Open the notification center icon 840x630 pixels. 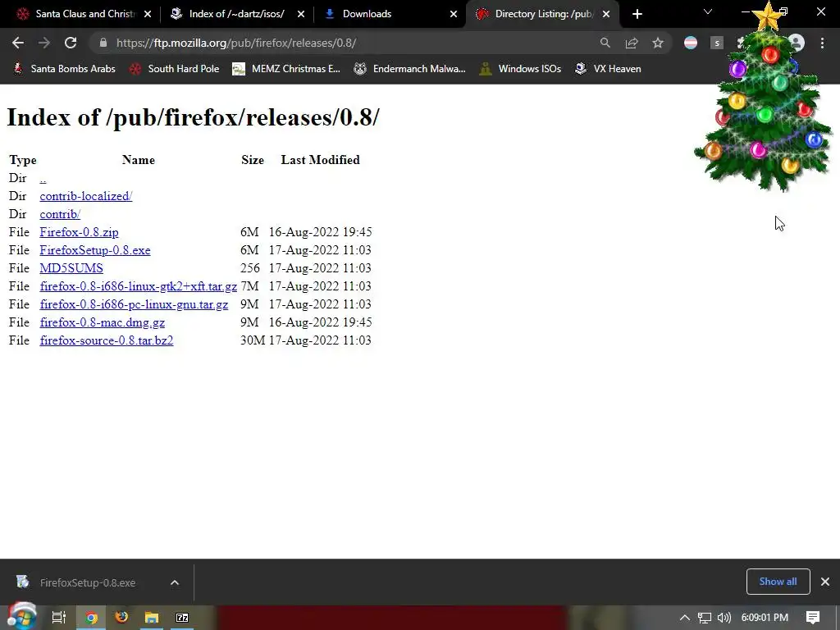pyautogui.click(x=813, y=618)
